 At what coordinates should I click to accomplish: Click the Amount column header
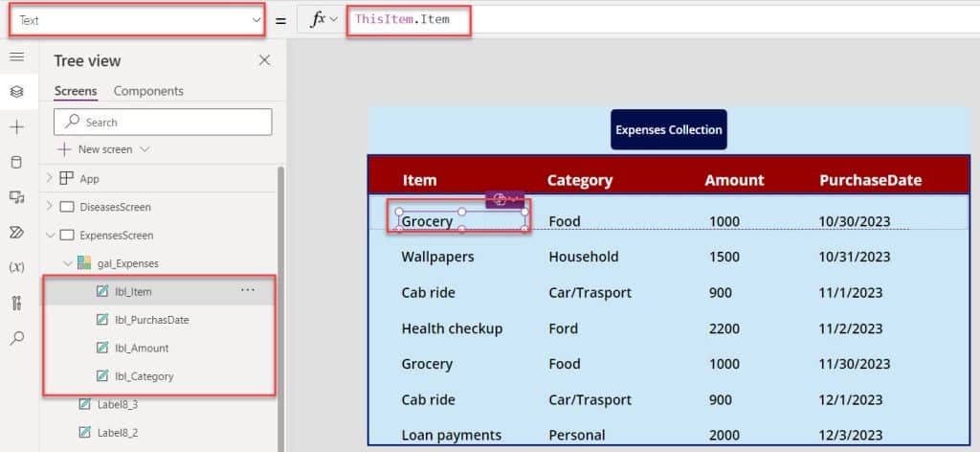[x=734, y=180]
